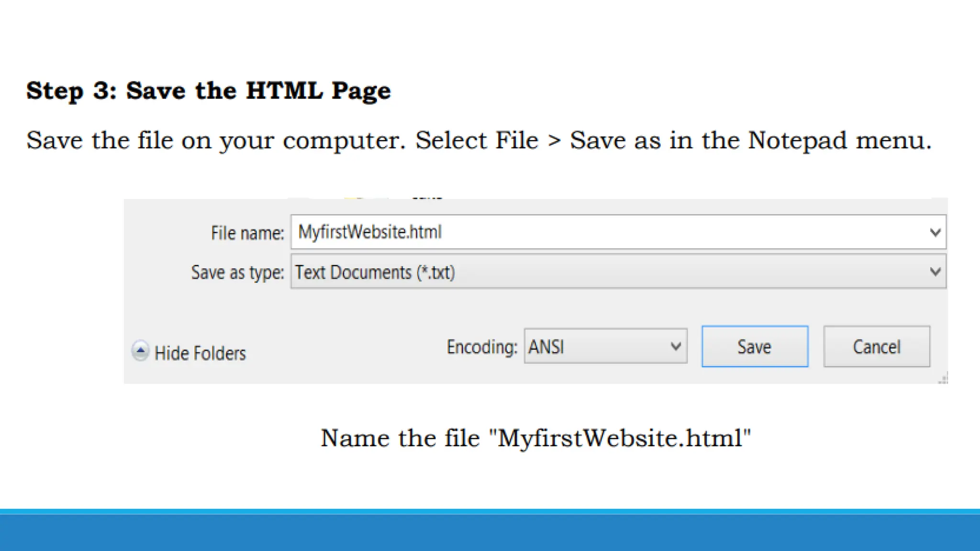980x551 pixels.
Task: Click the caption 'Name the file "MyfirstWebsite.html"'
Action: [x=535, y=438]
